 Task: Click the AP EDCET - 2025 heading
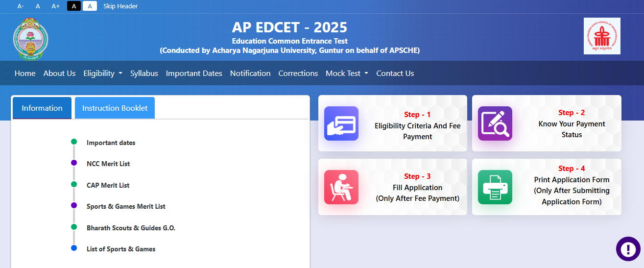[289, 27]
